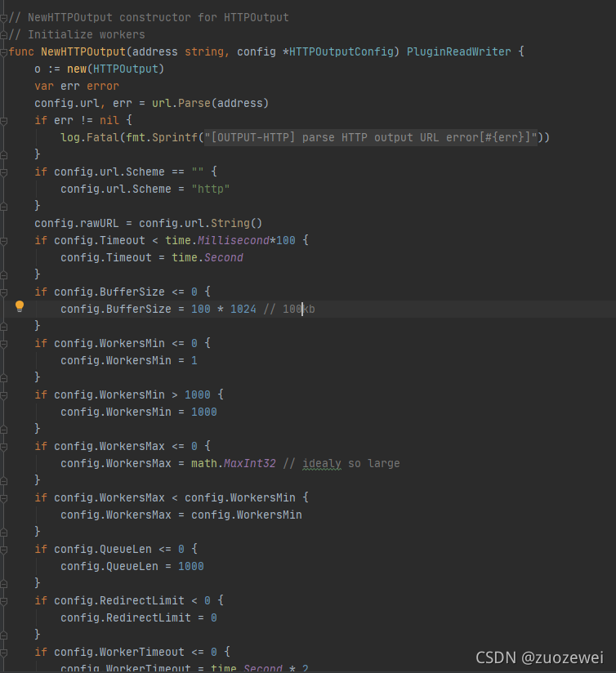Viewport: 616px width, 673px height.
Task: Click the underlined typo word 'idealy'
Action: click(x=322, y=464)
